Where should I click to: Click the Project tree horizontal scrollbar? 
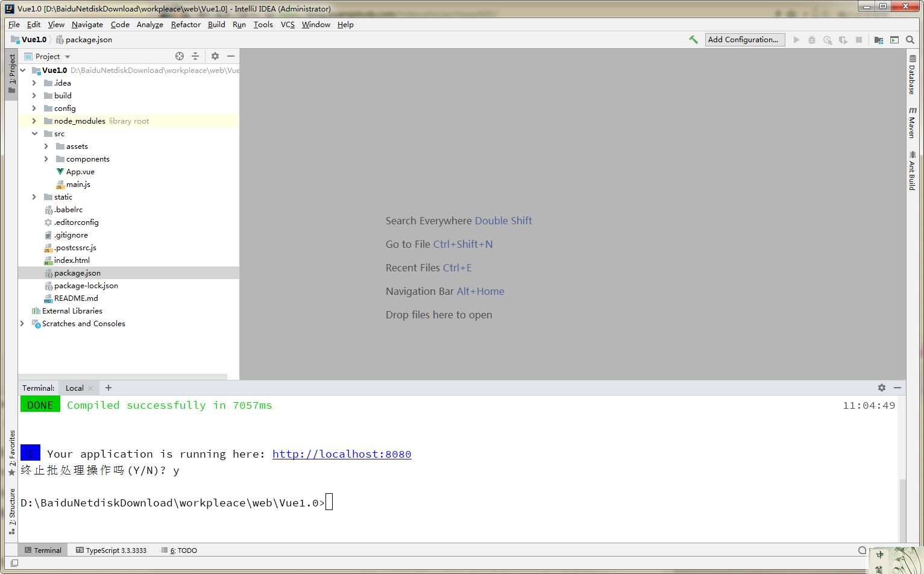123,377
